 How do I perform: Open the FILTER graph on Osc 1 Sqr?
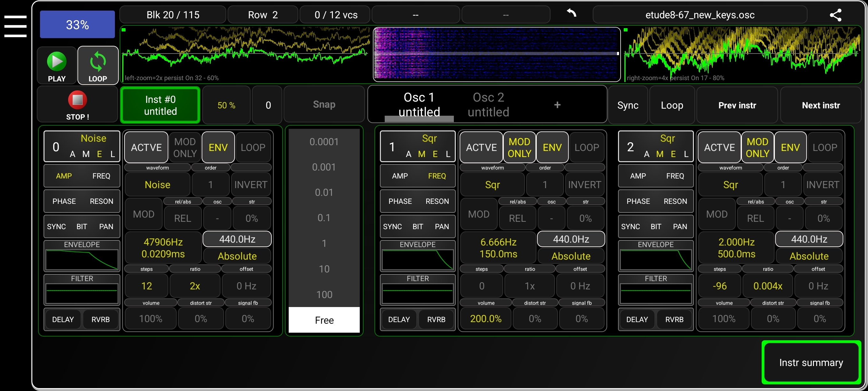(x=417, y=291)
